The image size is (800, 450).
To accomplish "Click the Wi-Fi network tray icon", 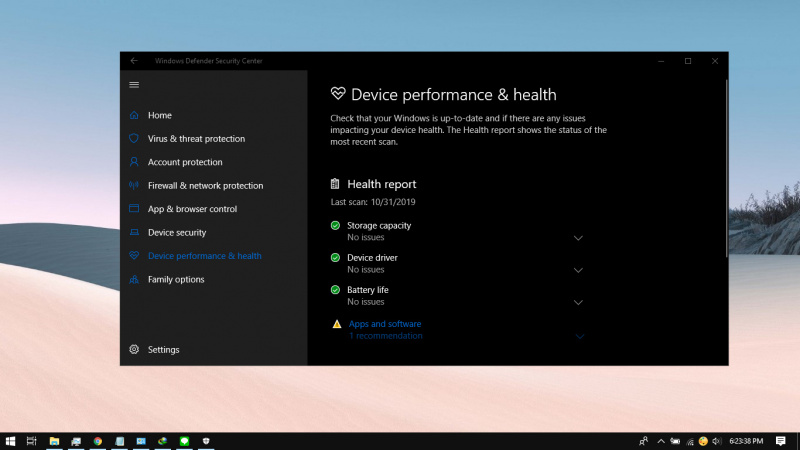I will tap(690, 441).
